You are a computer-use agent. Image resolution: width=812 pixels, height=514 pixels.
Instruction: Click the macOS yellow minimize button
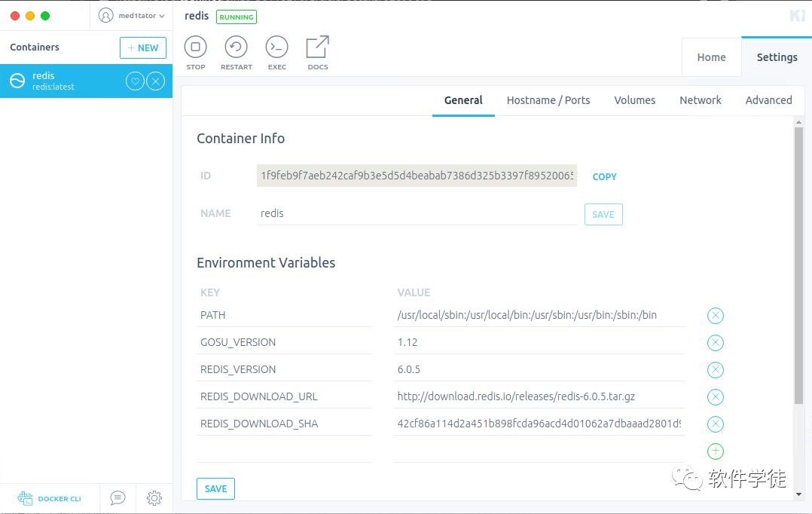(30, 16)
